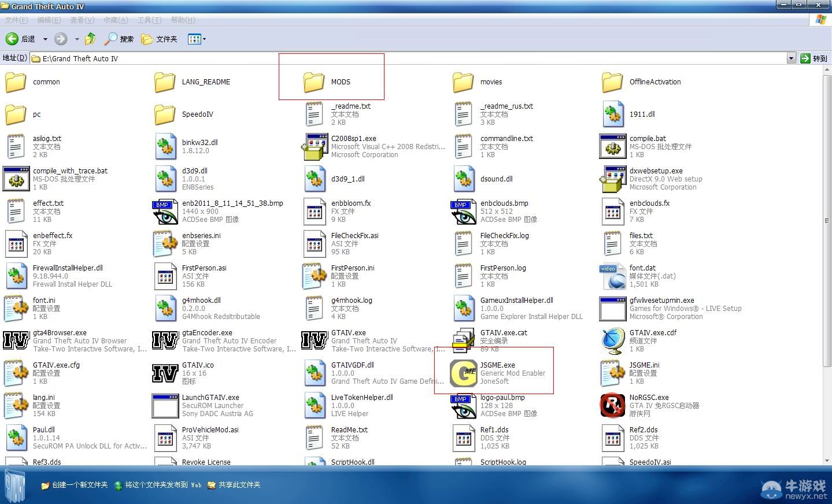Select the OfflineActivation folder icon
The height and width of the screenshot is (504, 832).
612,82
